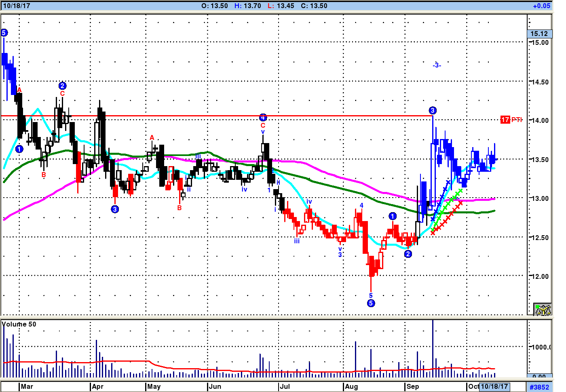
Task: Click the 10/18/17 date in the header bar
Action: coord(16,6)
